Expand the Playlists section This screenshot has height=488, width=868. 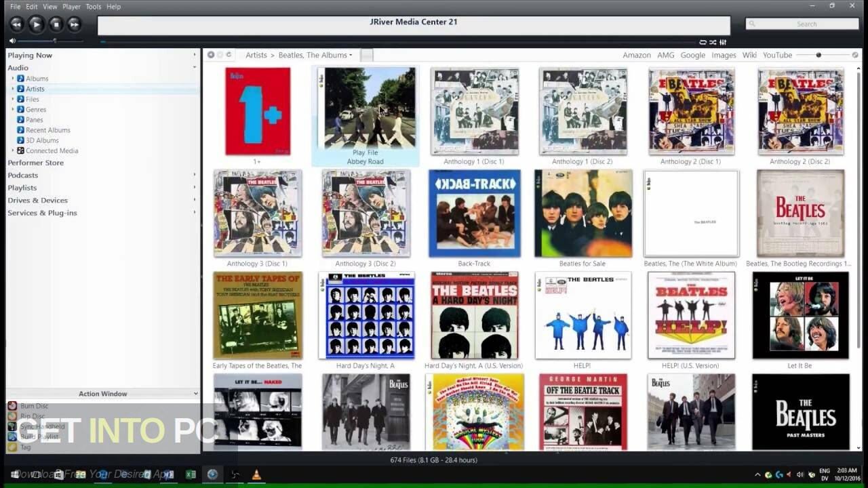pyautogui.click(x=195, y=188)
